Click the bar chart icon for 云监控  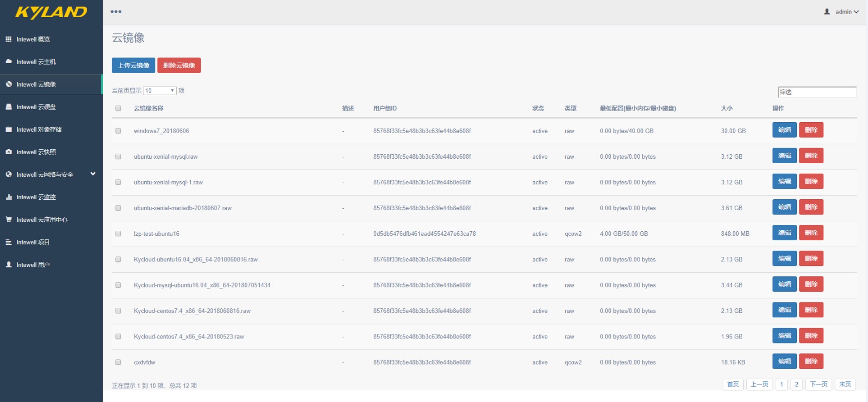tap(9, 197)
